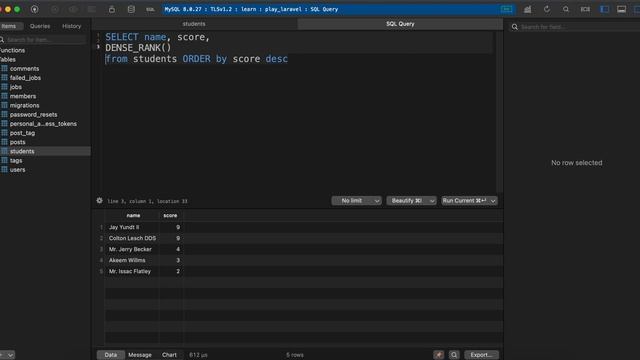This screenshot has height=360, width=640.
Task: Select the students table in sidebar
Action: [x=45, y=151]
